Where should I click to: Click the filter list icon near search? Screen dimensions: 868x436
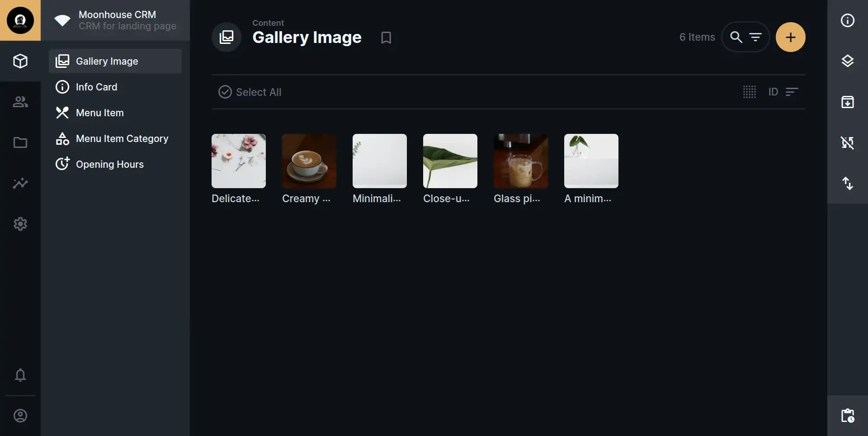755,37
